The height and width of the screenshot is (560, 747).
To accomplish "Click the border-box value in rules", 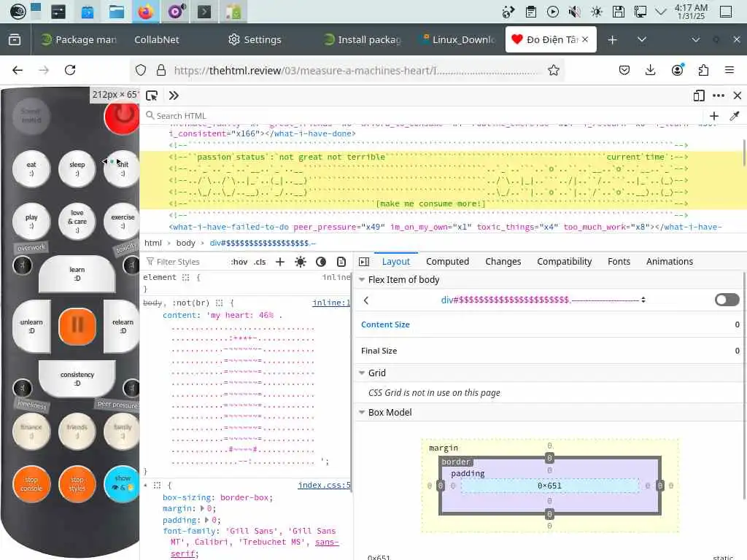I will coord(245,497).
